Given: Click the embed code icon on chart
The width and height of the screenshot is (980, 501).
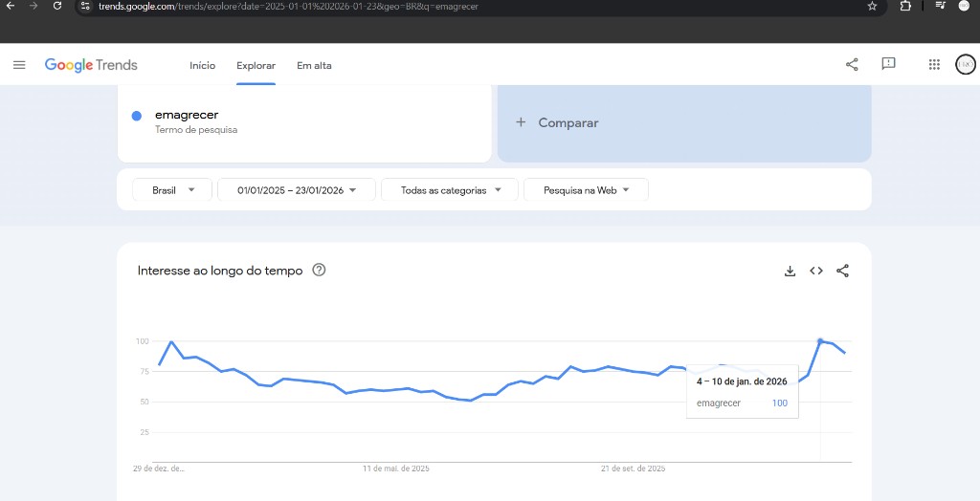Looking at the screenshot, I should coord(816,271).
